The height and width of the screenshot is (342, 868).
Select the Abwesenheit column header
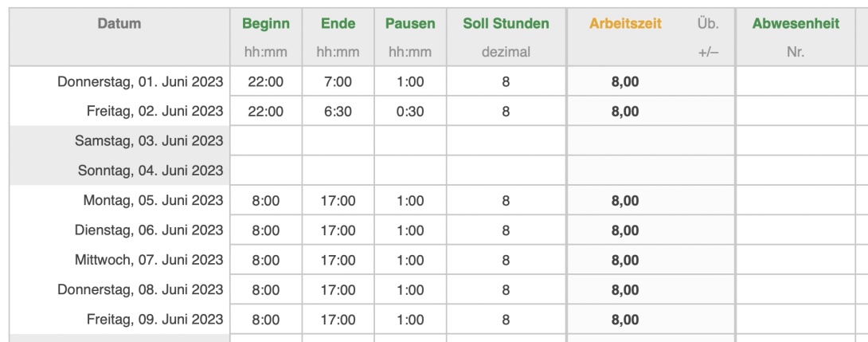click(x=795, y=24)
